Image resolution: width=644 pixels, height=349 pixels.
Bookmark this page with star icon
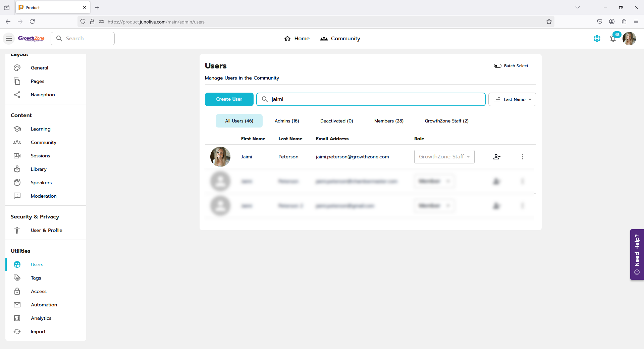pos(549,22)
